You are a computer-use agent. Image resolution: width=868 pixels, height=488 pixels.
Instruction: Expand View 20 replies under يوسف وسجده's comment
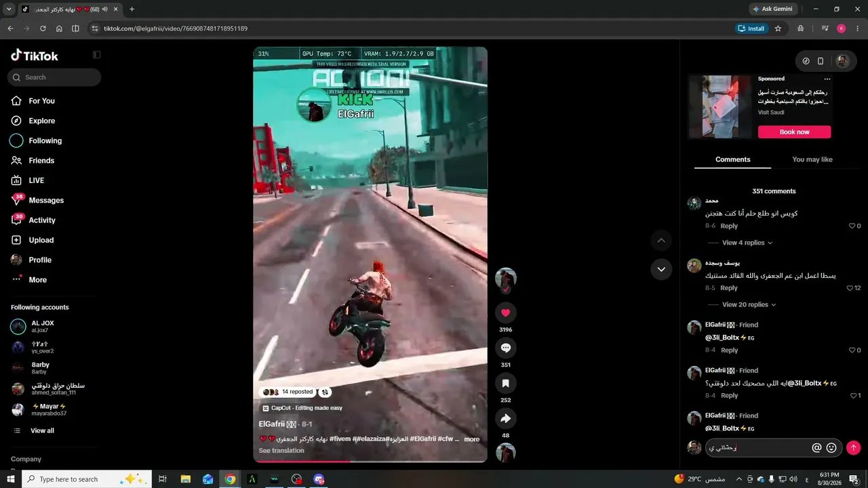pos(749,305)
